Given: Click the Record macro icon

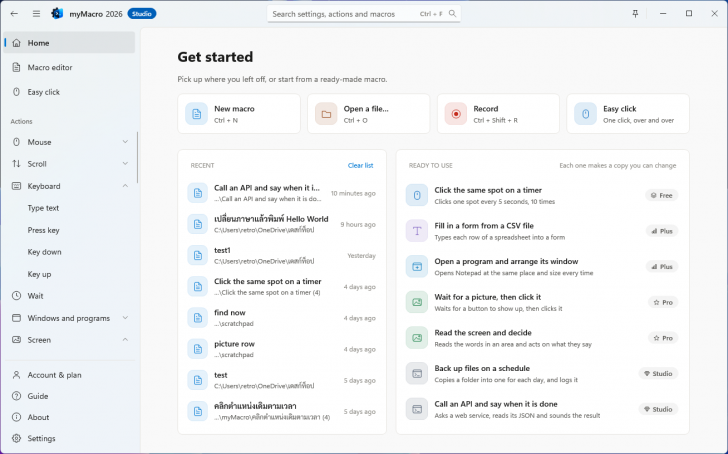Looking at the screenshot, I should 456,114.
